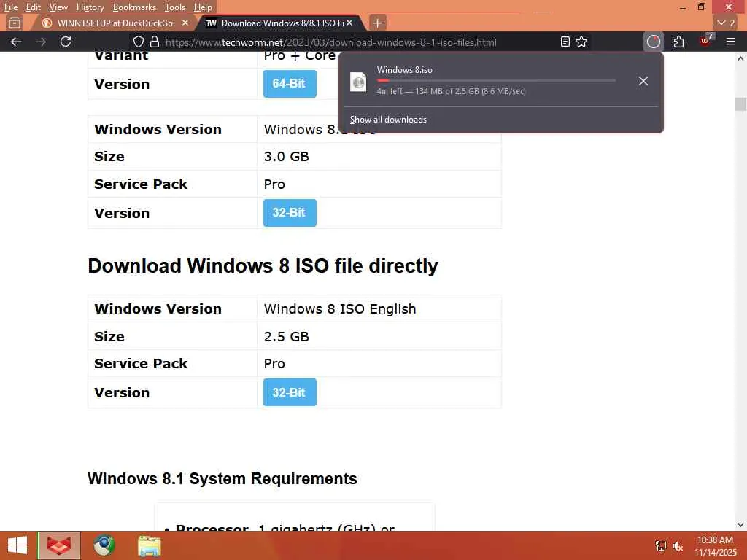747x560 pixels.
Task: Click the 64-Bit download button
Action: click(290, 84)
